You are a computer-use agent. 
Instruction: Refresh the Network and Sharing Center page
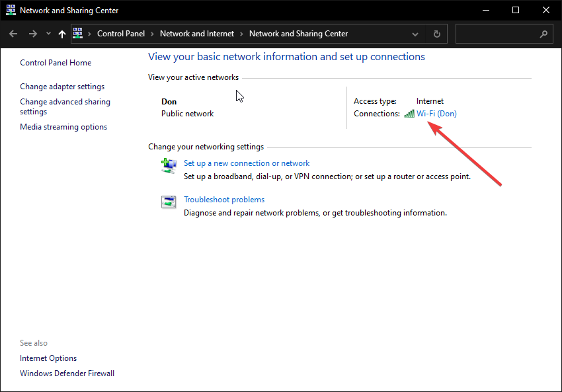tap(436, 34)
